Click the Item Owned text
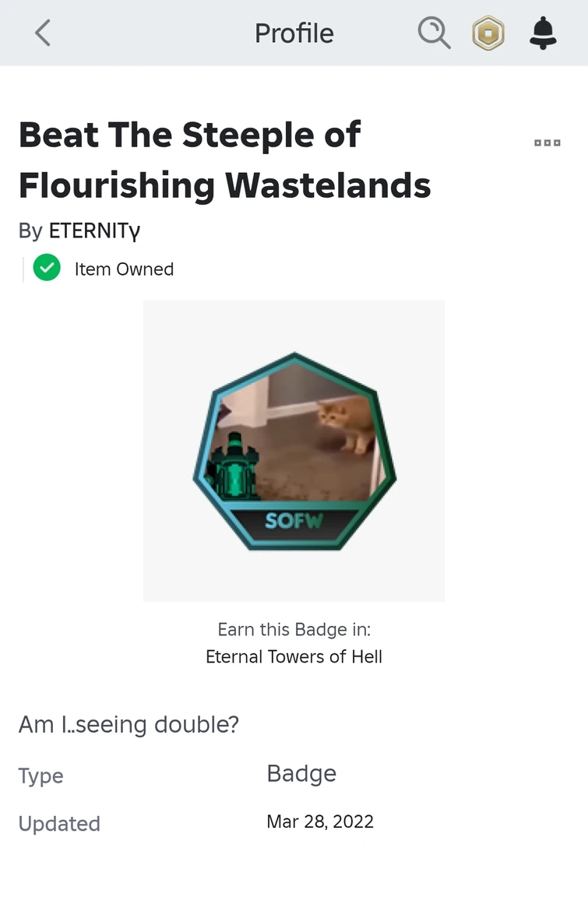Screen dimensions: 588x904 point(124,269)
